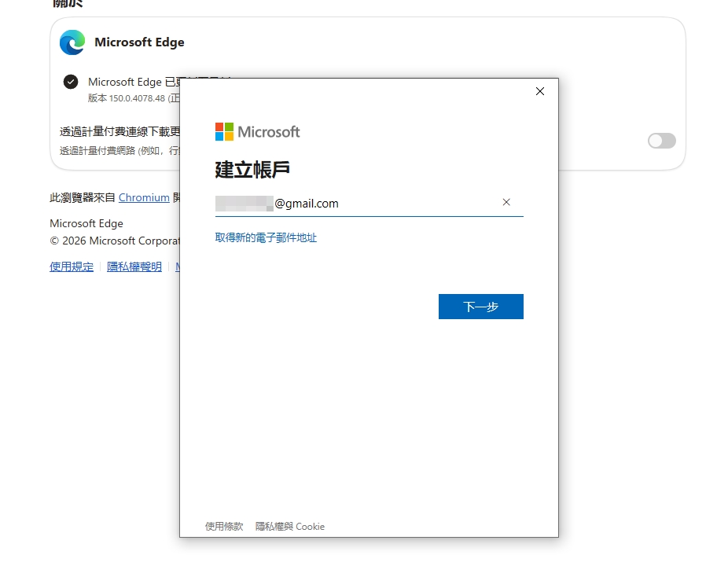This screenshot has width=728, height=566.
Task: Click the Microsoft Edge card title
Action: (x=139, y=42)
